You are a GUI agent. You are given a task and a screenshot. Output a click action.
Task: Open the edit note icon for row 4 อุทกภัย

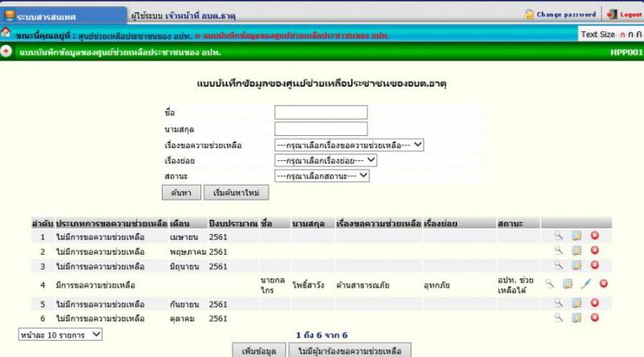coord(568,284)
